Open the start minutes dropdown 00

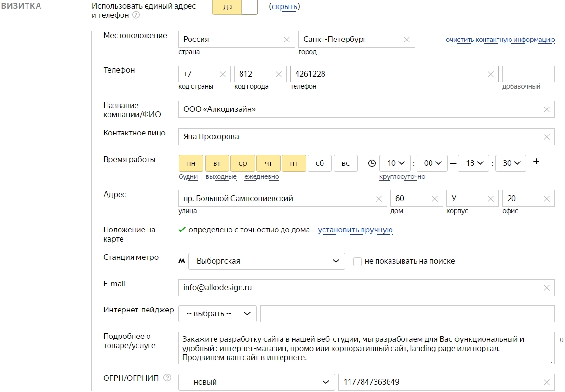(432, 163)
